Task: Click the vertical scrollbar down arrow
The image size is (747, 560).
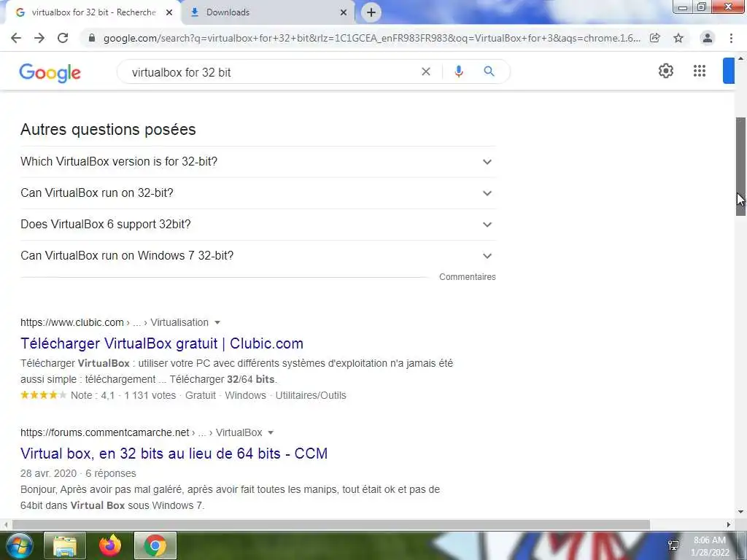Action: pos(741,512)
